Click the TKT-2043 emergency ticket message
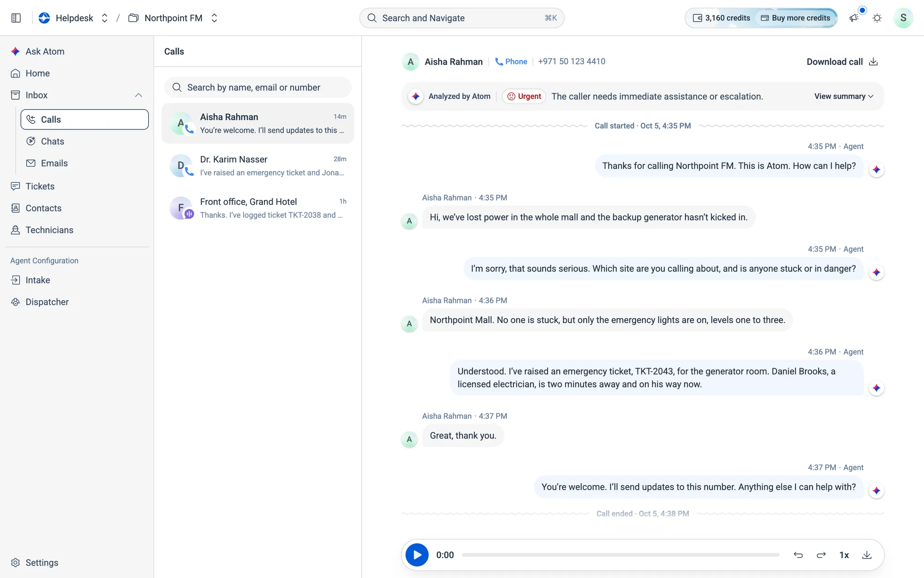The width and height of the screenshot is (924, 578). point(657,378)
